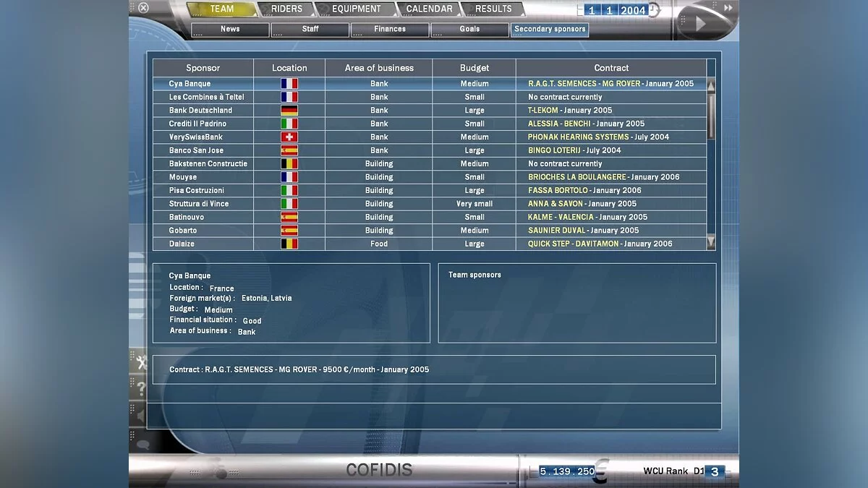Click the Spain flag for Gobarto

[289, 231]
